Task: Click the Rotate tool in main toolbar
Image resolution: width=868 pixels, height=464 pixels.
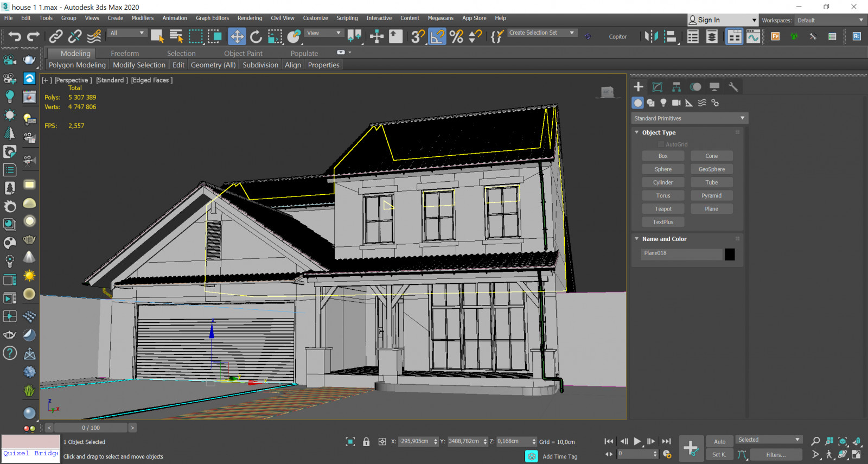Action: [x=256, y=36]
